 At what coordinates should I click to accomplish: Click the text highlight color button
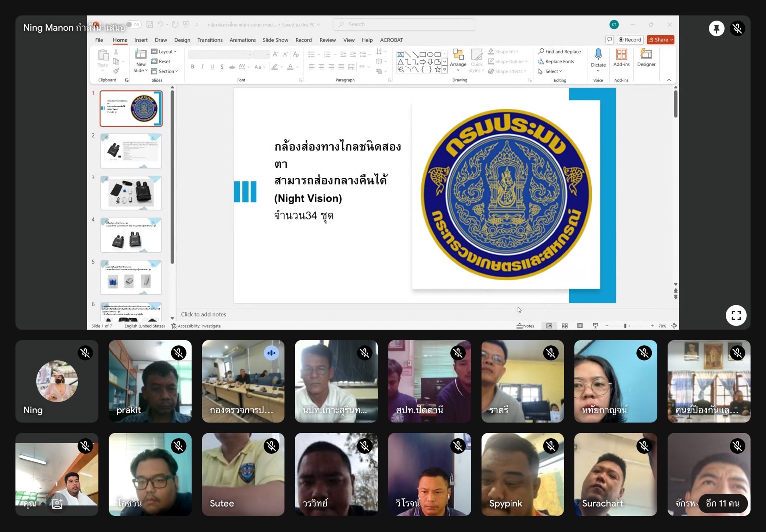pos(274,67)
